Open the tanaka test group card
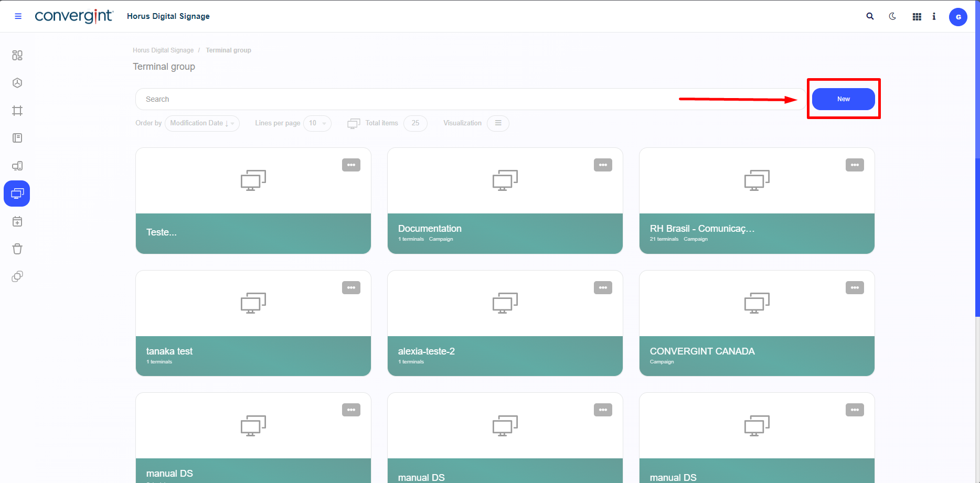 [x=253, y=323]
